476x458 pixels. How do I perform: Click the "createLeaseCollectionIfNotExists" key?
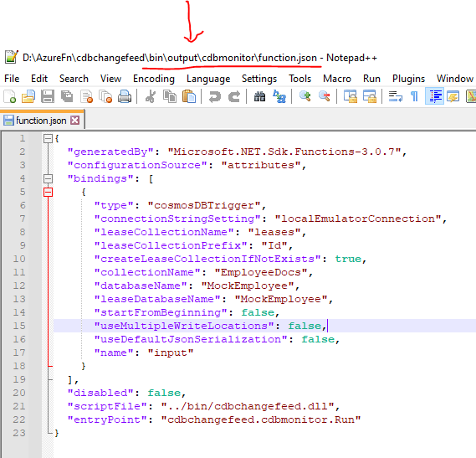[207, 259]
